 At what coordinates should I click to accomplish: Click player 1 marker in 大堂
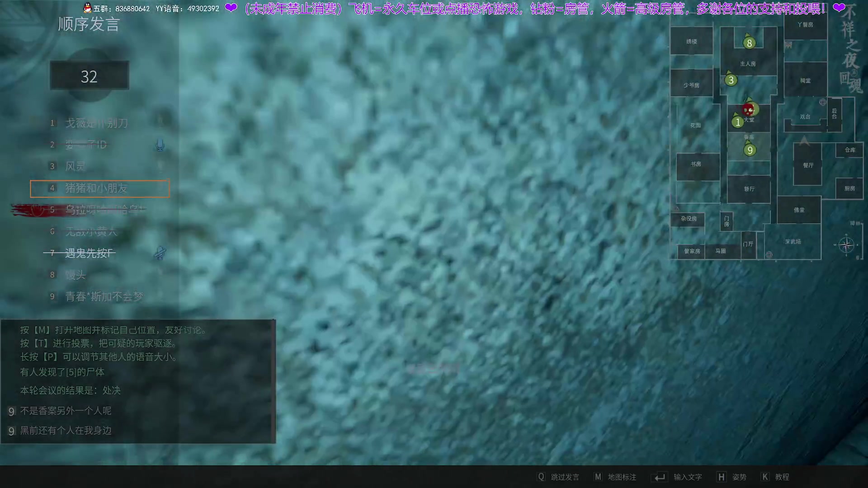point(737,122)
